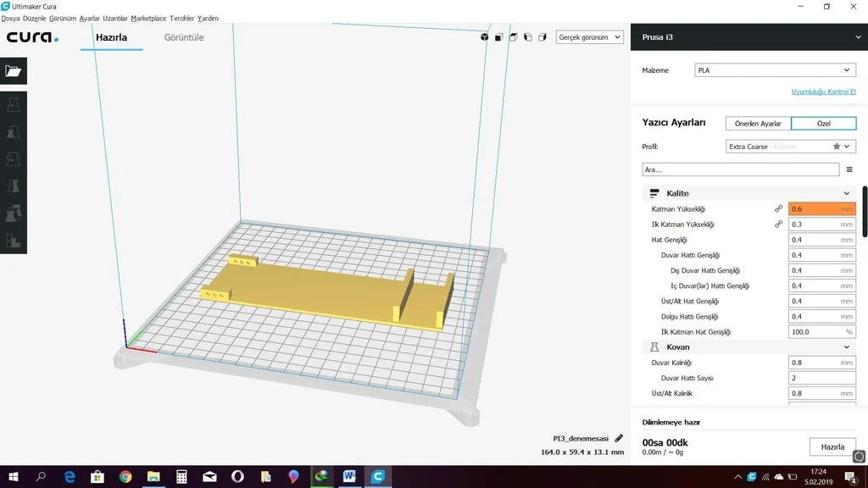Select the Rotate tool in left toolbar

coord(14,159)
